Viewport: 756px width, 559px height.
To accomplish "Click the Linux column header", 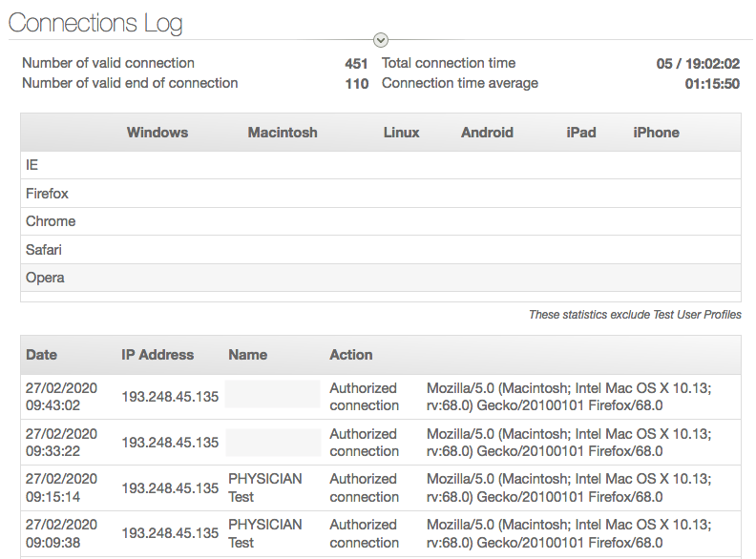I will (401, 133).
